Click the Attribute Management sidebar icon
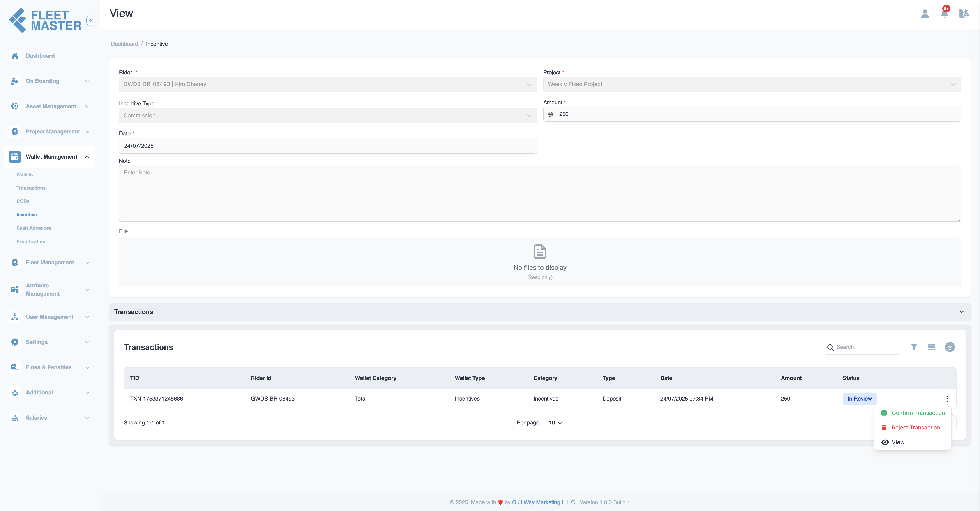Screen dimensions: 980x511 pos(15,290)
